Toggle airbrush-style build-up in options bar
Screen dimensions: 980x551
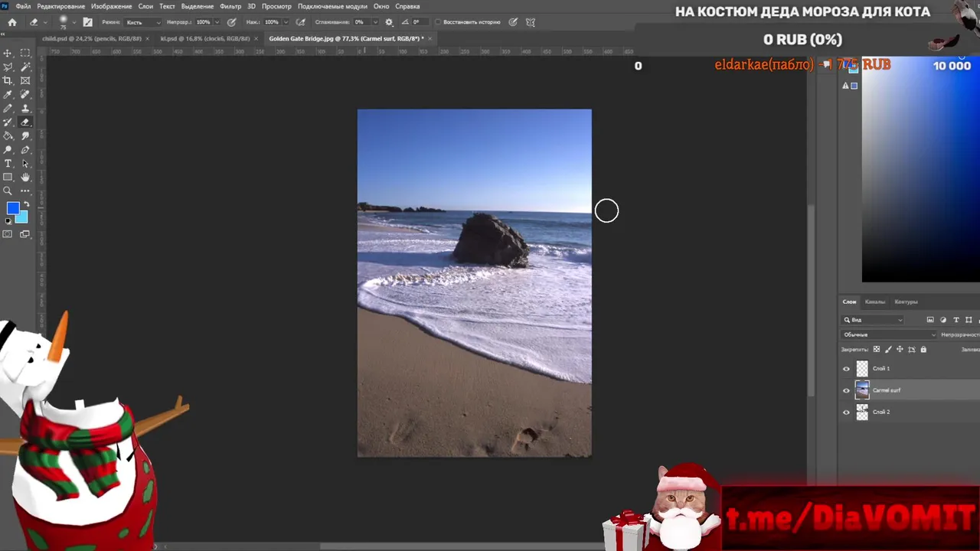click(x=300, y=22)
